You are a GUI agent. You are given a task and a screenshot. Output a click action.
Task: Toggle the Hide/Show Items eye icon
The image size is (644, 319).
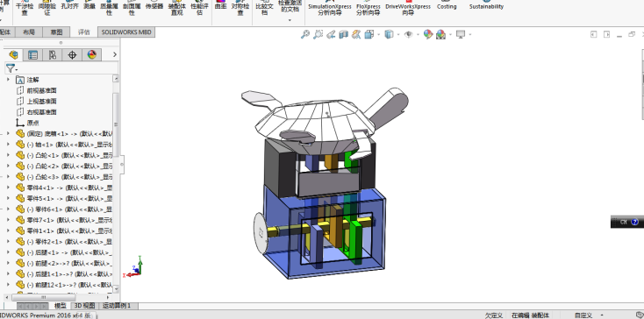coord(408,34)
